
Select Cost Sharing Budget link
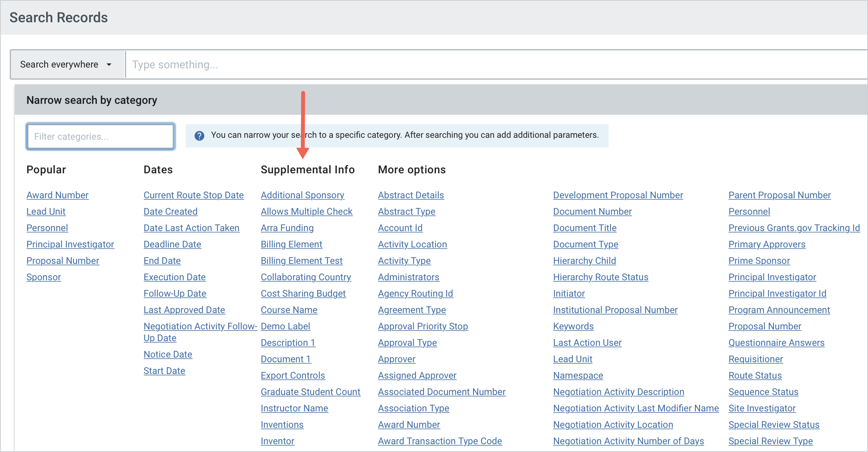tap(303, 294)
